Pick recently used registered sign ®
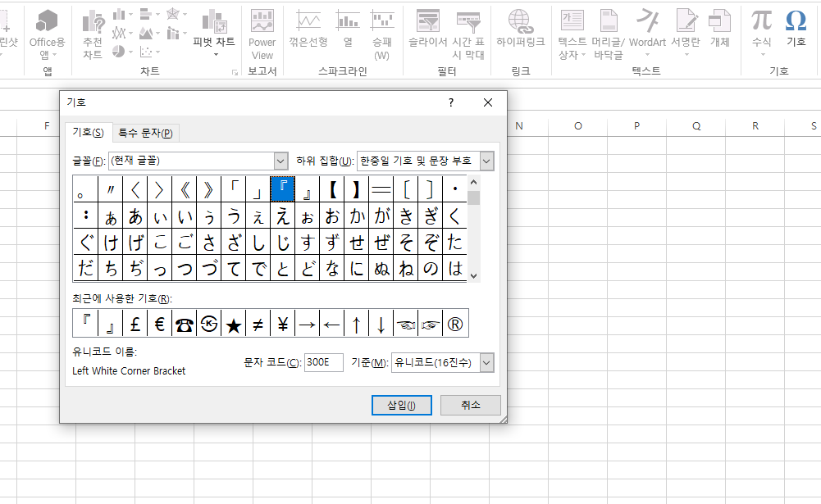Image resolution: width=821 pixels, height=504 pixels. (x=455, y=324)
